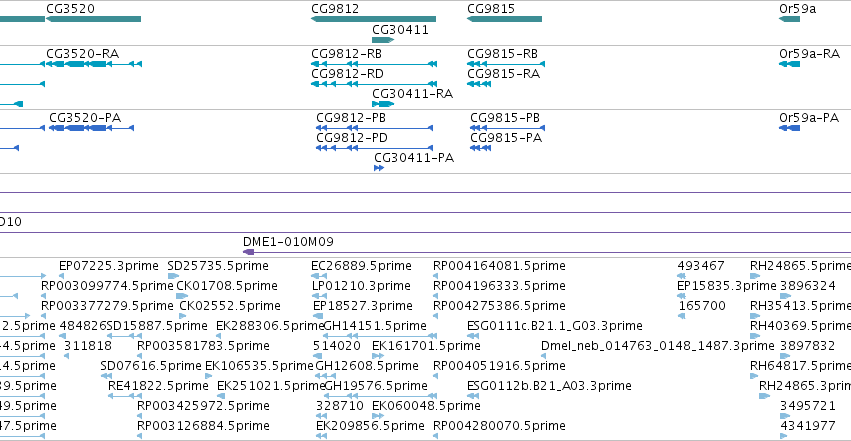Viewport: 851px width, 441px height.
Task: Select the CG30411-PA protein arrow
Action: 379,168
